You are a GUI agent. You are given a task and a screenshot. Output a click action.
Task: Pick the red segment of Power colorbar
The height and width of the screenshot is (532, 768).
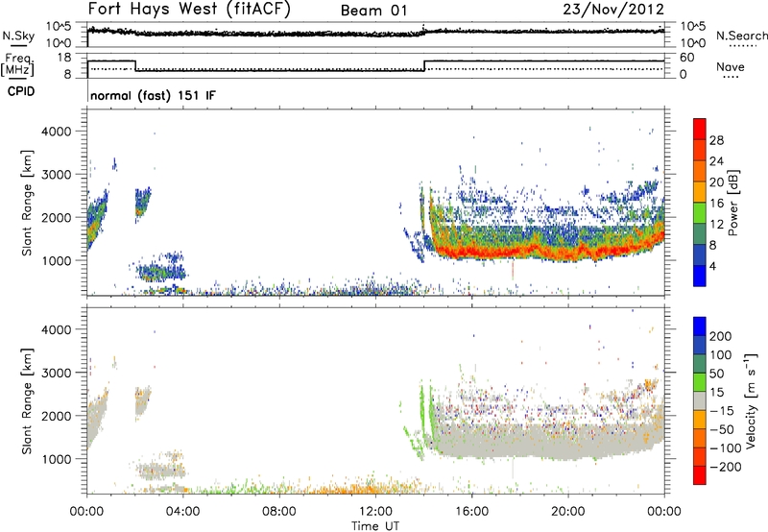click(x=700, y=129)
